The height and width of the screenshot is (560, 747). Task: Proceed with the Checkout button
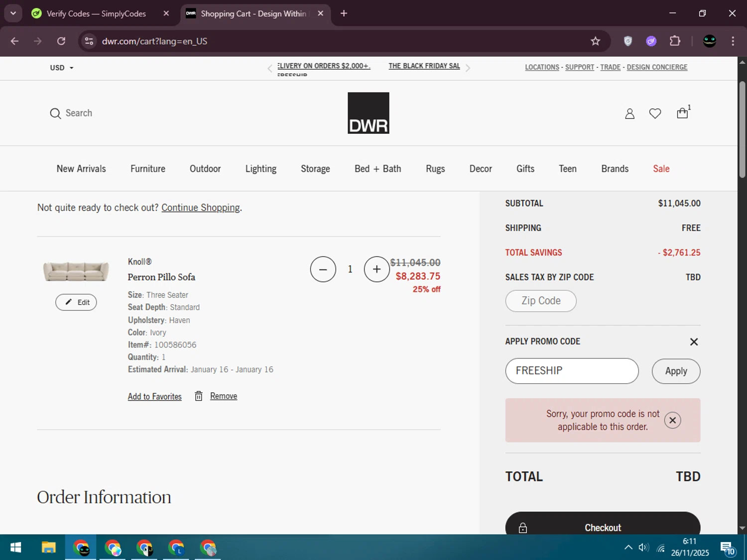pos(603,523)
